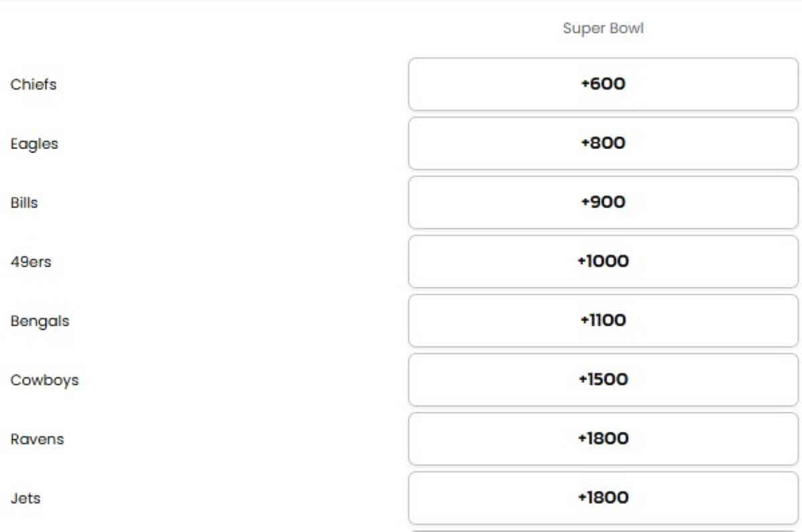Open the Eagles team label
The image size is (802, 532).
tap(34, 144)
